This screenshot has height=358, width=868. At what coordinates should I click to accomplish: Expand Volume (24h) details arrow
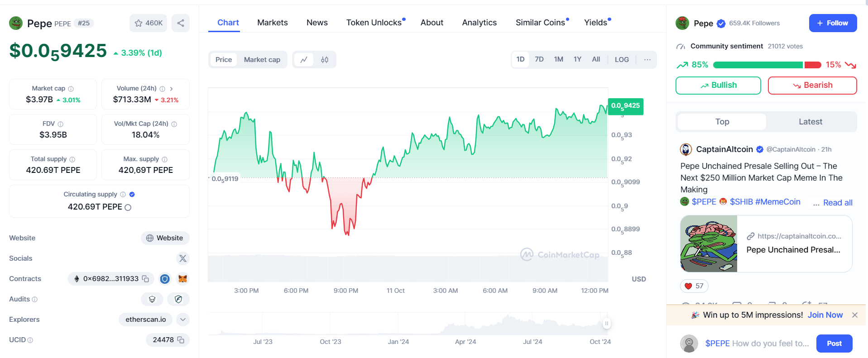pos(172,89)
